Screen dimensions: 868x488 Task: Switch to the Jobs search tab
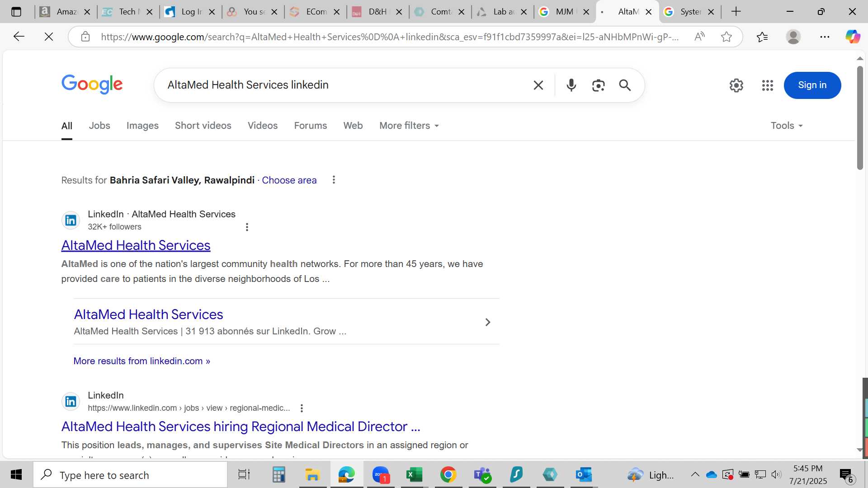click(99, 126)
